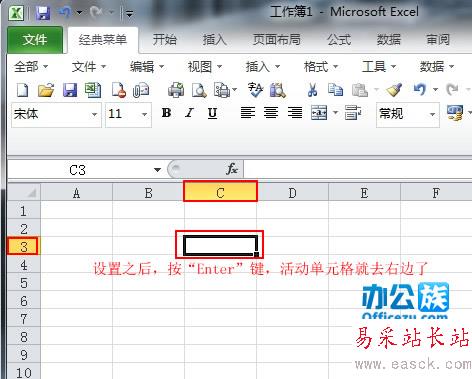This screenshot has height=379, width=472.
Task: Open the 宋体 font name dropdown
Action: coord(94,114)
